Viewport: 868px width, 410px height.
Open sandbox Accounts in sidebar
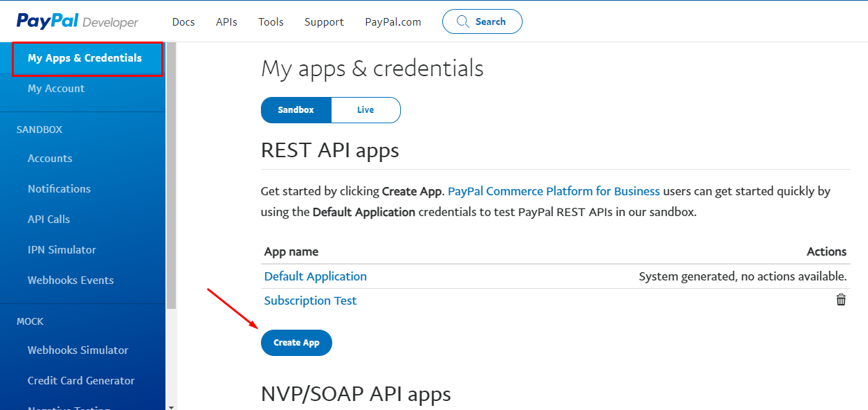[x=50, y=159]
